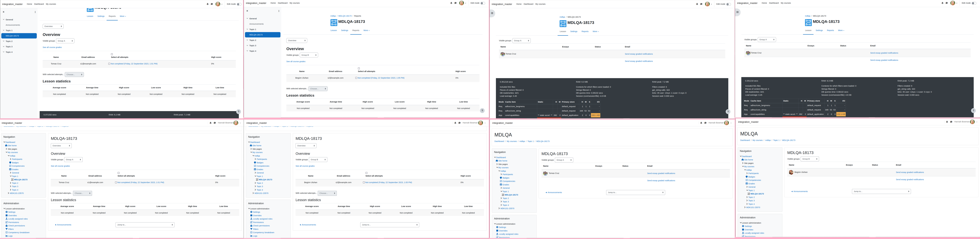
Task: Tick 'Select all attempts' on Navigation-block s1@example.com report
Action: 119,173
